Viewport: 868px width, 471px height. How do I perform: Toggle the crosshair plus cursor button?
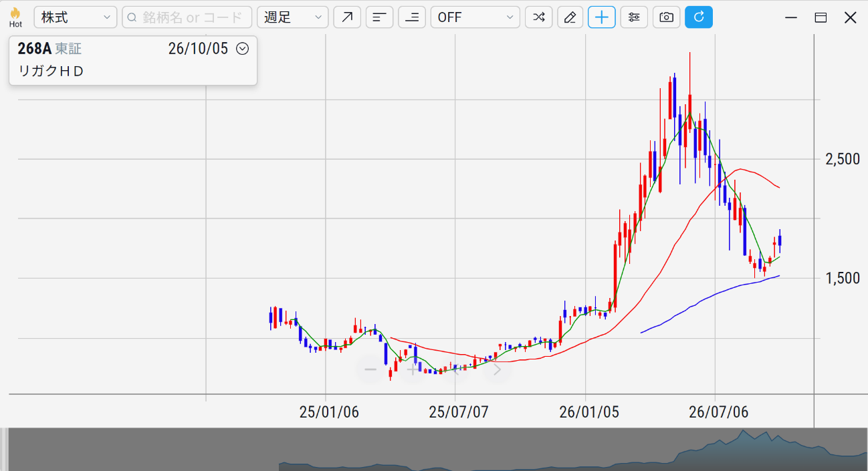click(x=602, y=17)
